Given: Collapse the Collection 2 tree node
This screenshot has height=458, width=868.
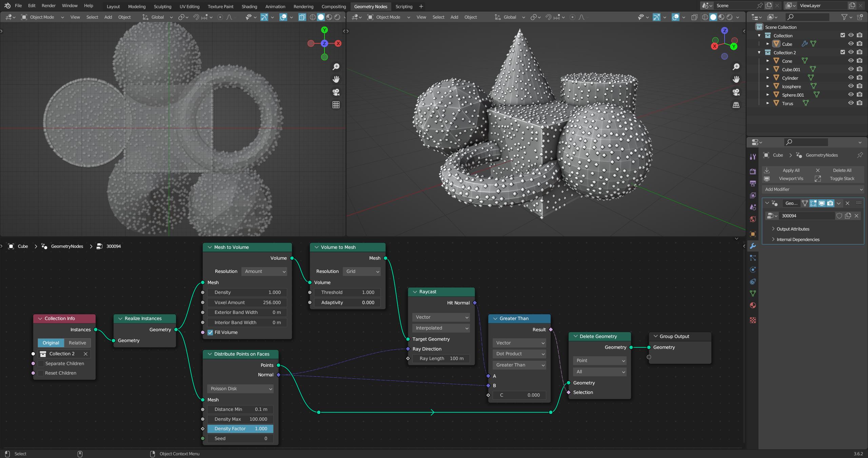Looking at the screenshot, I should (x=759, y=53).
